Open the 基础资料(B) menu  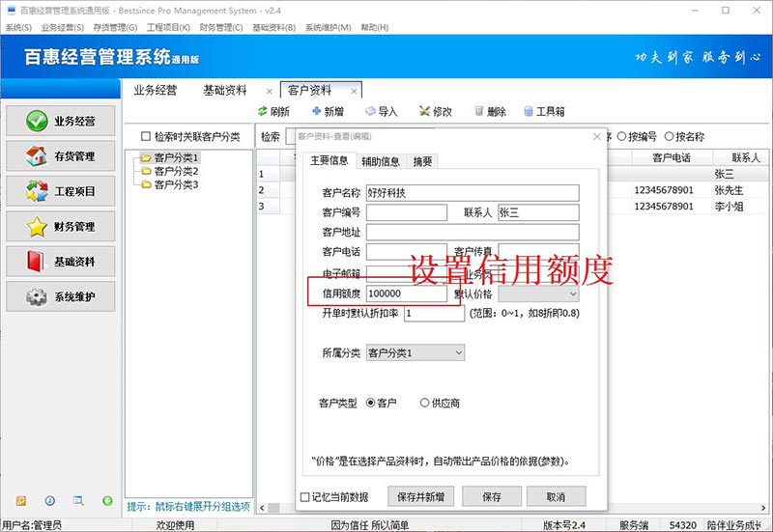tap(273, 28)
